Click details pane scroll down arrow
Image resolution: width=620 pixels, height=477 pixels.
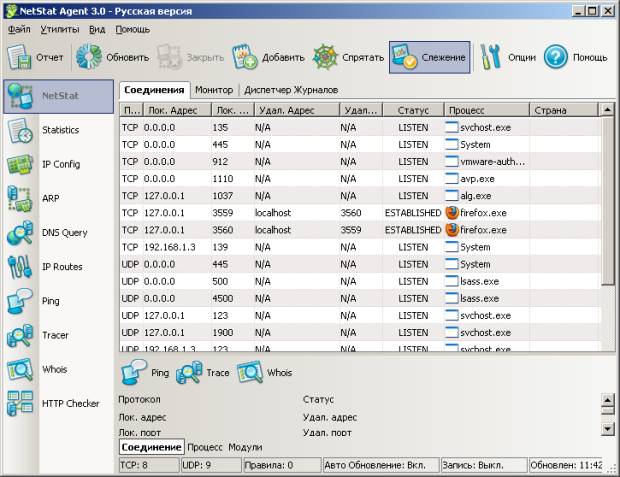tap(608, 429)
